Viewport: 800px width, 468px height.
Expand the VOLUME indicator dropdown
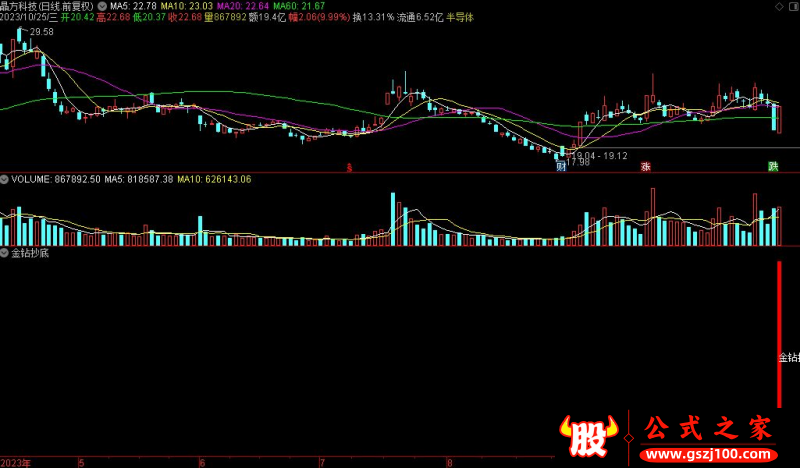[x=4, y=179]
